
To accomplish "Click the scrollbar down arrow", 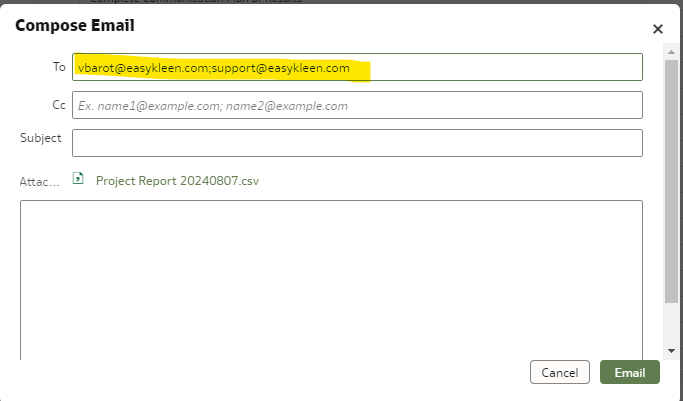I will pos(671,351).
